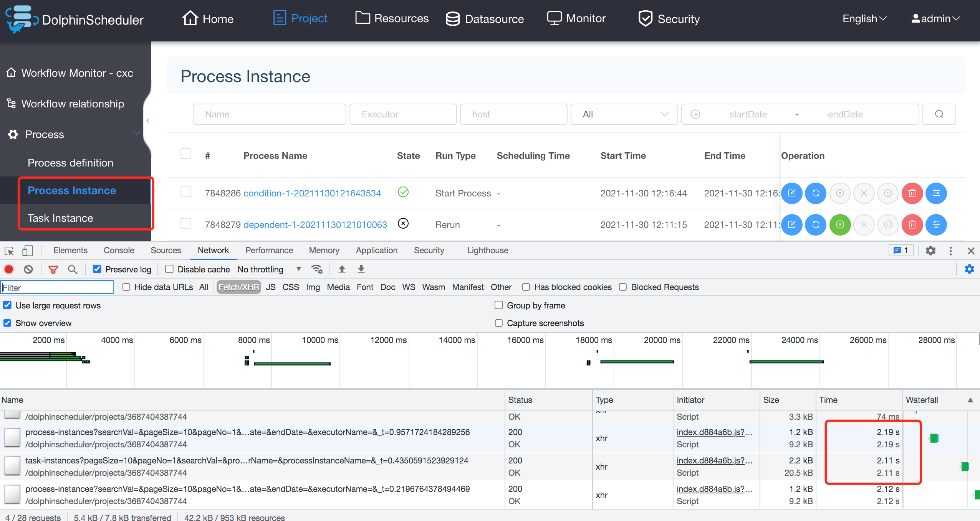
Task: Click delete icon for condition-1 row
Action: tap(912, 193)
